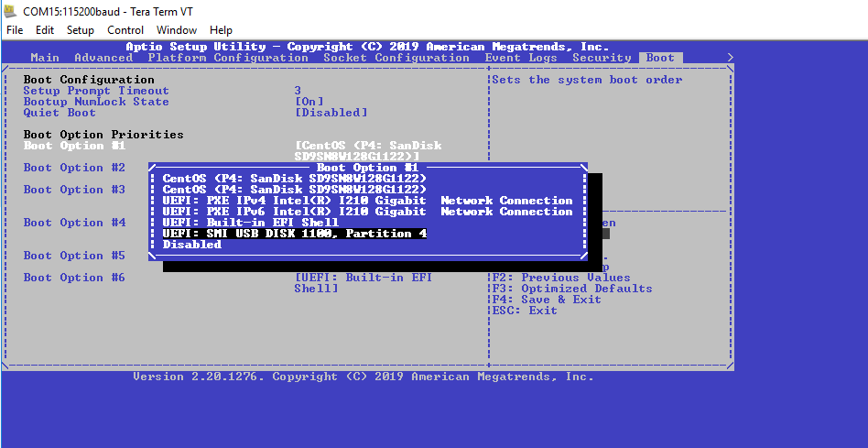Viewport: 868px width, 448px height.
Task: Click the Aptio Setup Utility header text
Action: click(367, 47)
